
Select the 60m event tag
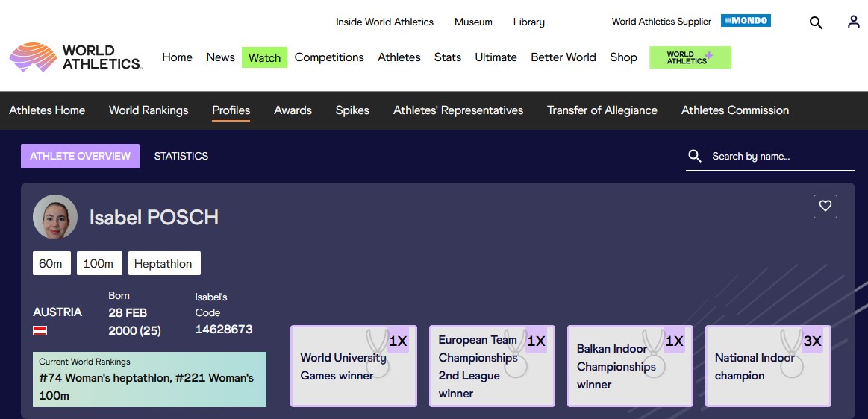51,264
